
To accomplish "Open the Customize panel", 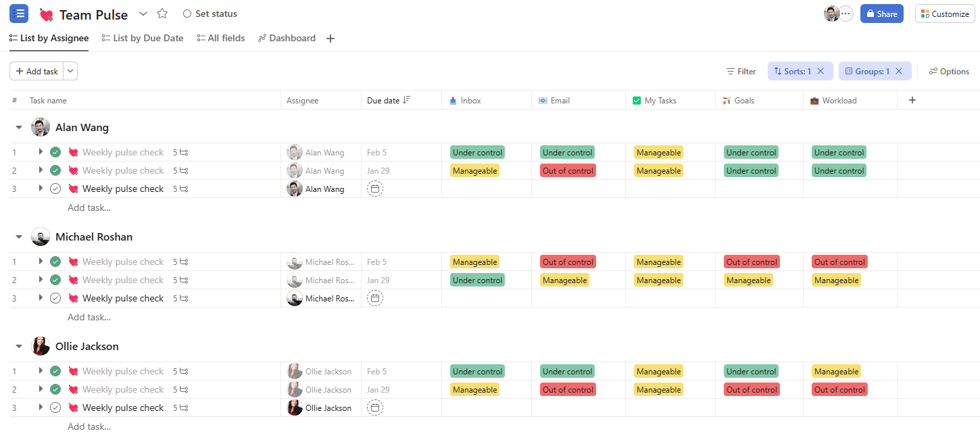I will coord(945,14).
